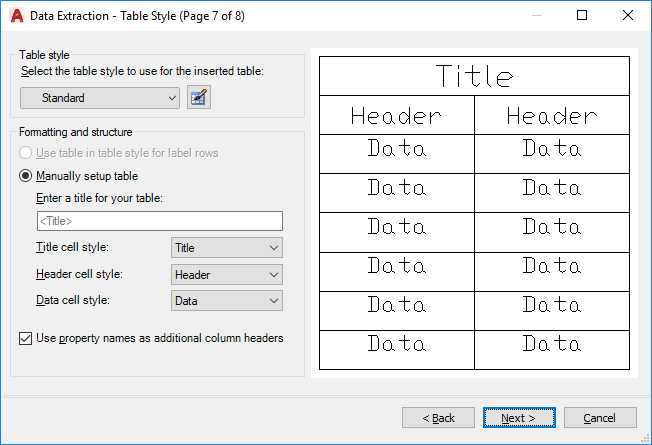This screenshot has width=652, height=445.
Task: Click the left Header cell in preview
Action: [x=396, y=116]
